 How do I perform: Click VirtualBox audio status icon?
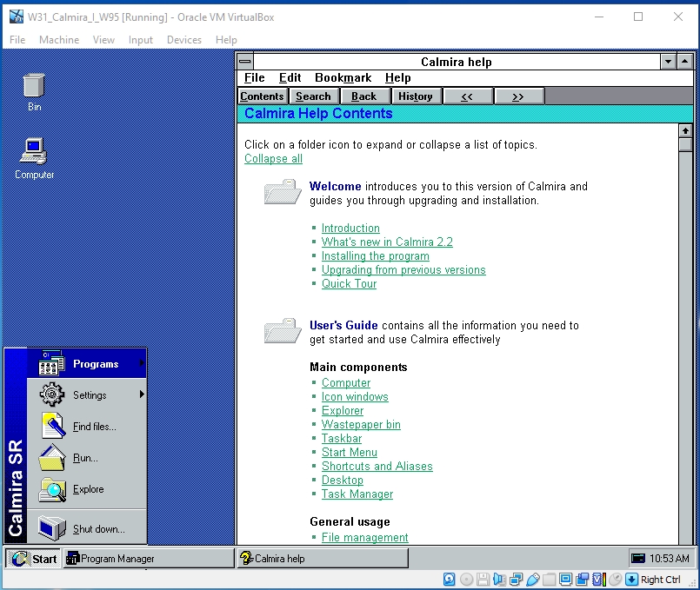499,580
